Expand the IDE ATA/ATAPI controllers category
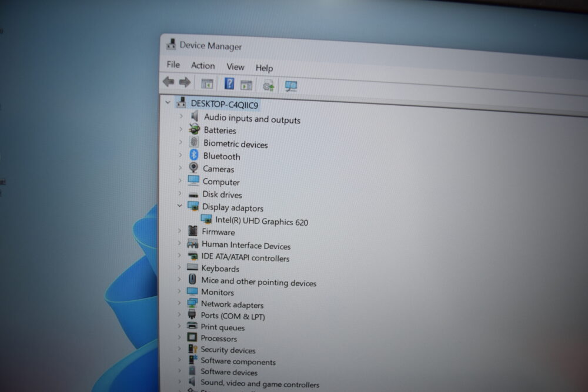The height and width of the screenshot is (392, 588). click(179, 255)
